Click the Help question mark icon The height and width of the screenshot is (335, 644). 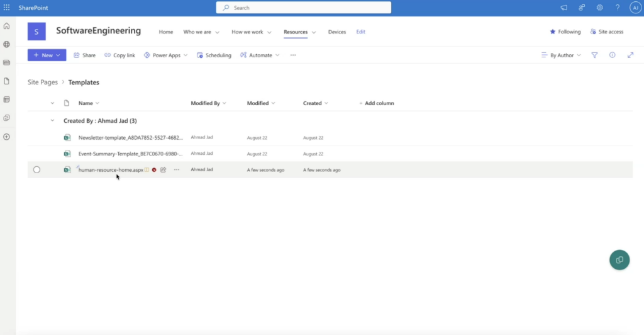coord(618,8)
